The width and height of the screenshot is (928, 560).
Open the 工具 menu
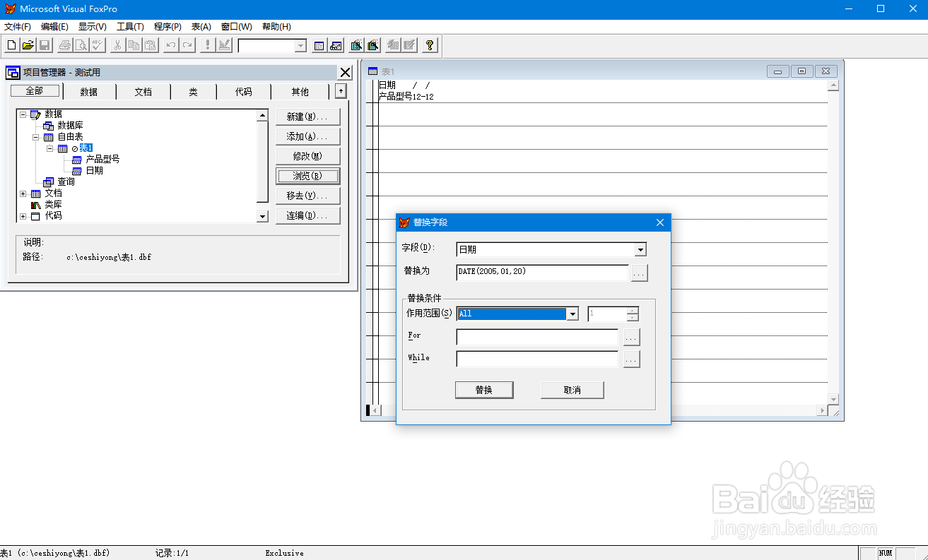click(131, 26)
